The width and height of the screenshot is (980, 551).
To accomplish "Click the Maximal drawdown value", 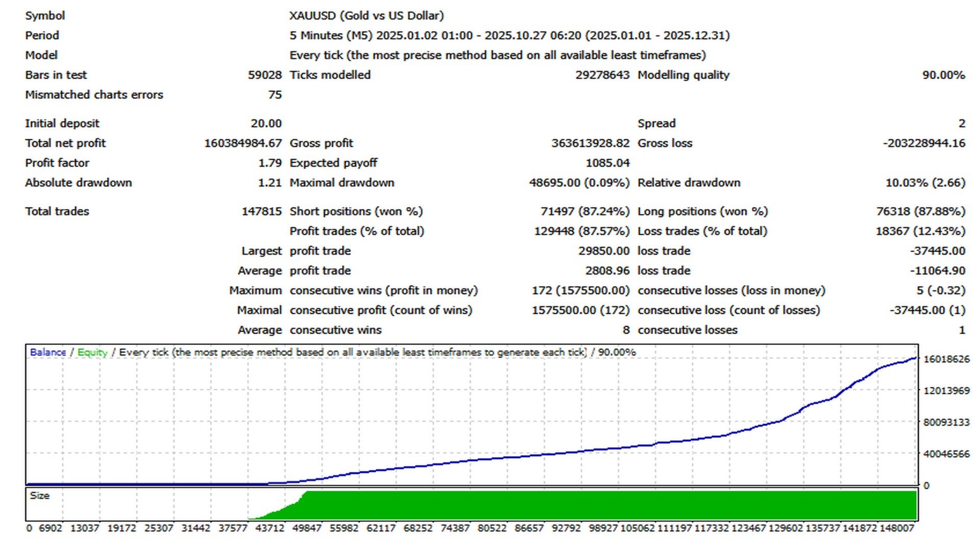I will [x=579, y=183].
